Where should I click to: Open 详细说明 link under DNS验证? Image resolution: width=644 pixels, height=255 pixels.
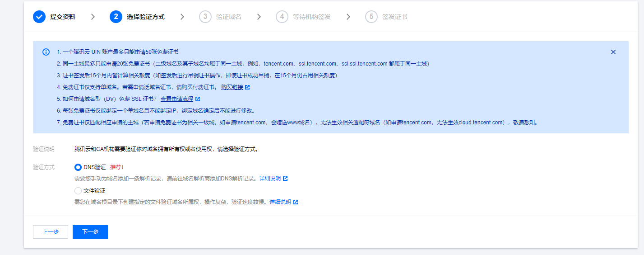270,179
